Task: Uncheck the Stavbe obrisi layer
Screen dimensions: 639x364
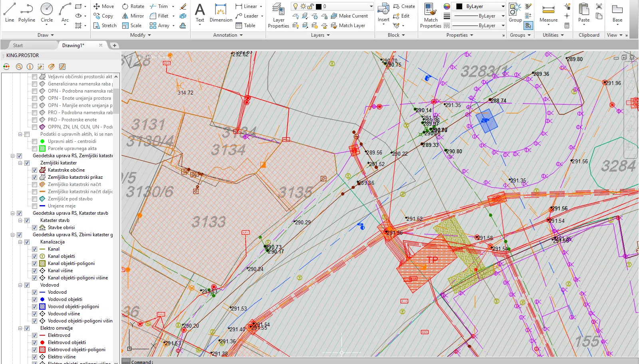Action: (35, 227)
